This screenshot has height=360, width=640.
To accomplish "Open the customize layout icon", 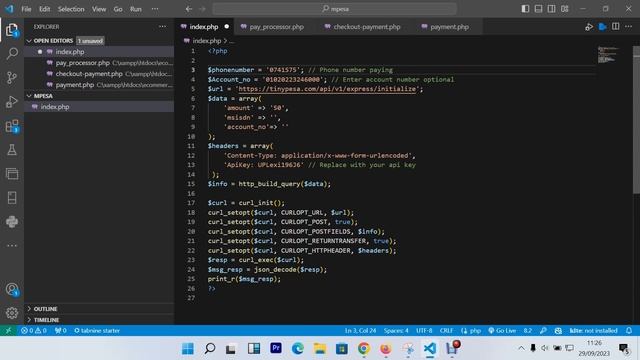I will coord(564,9).
